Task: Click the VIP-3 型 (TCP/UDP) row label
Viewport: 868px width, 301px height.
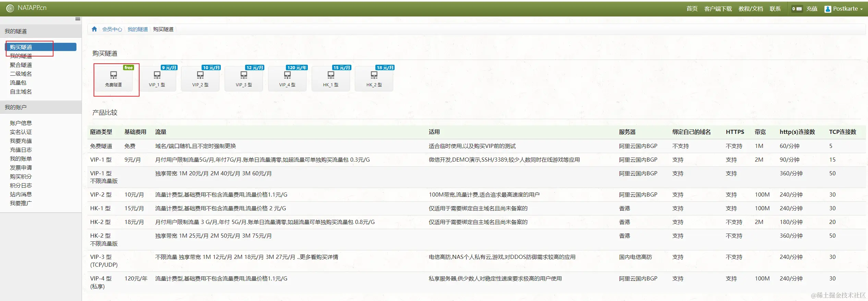Action: pos(104,261)
